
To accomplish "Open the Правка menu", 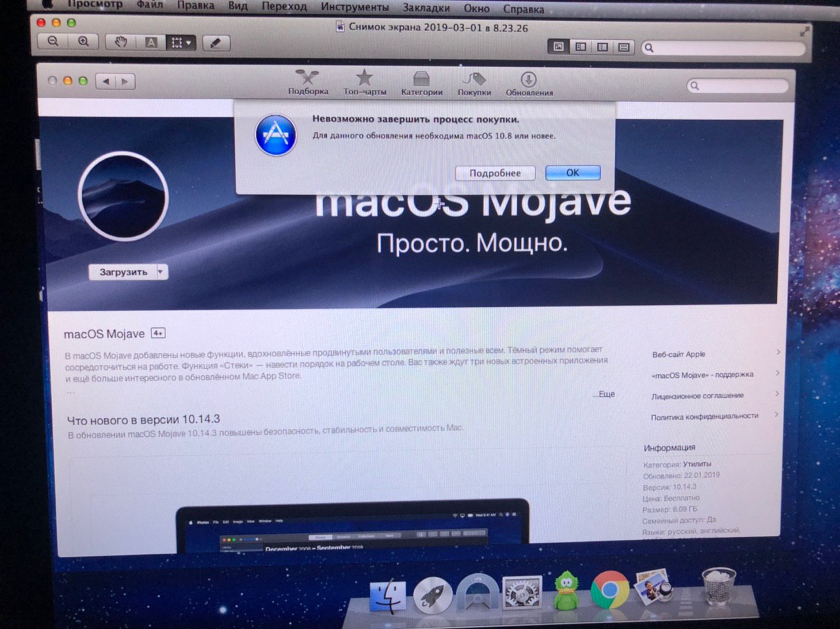I will coord(196,5).
